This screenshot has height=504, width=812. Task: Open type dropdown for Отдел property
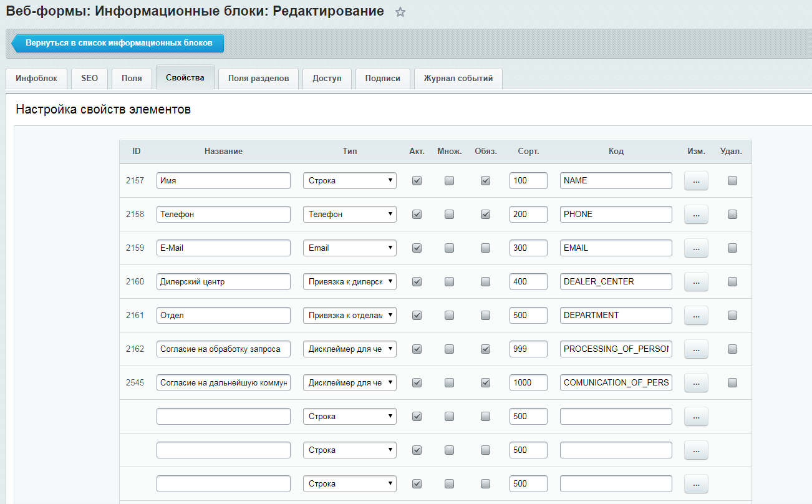coord(349,315)
